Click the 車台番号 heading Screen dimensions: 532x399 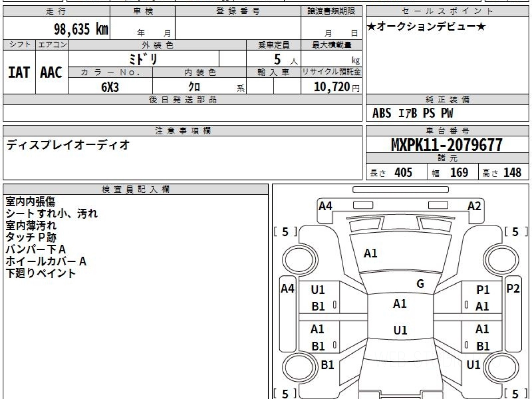(448, 131)
